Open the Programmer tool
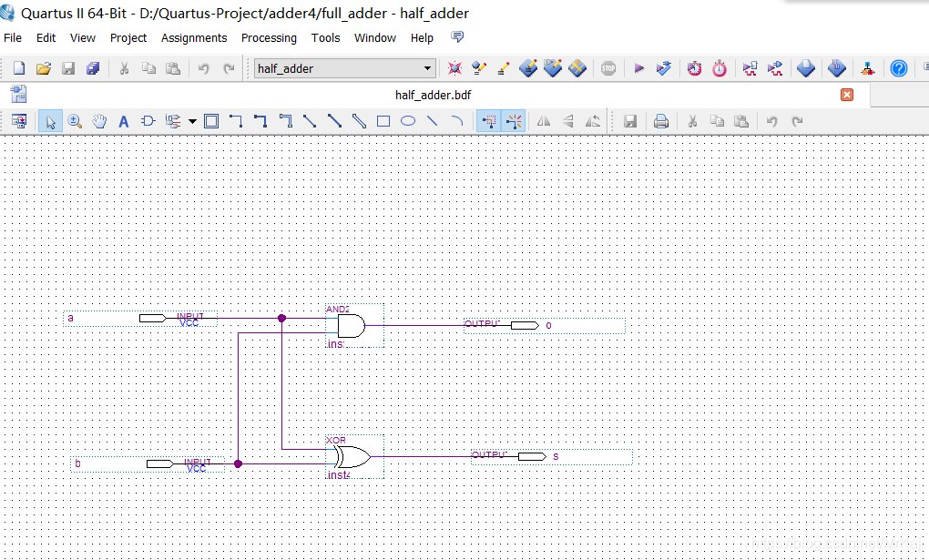Screen dimensions: 929x560 click(x=836, y=68)
